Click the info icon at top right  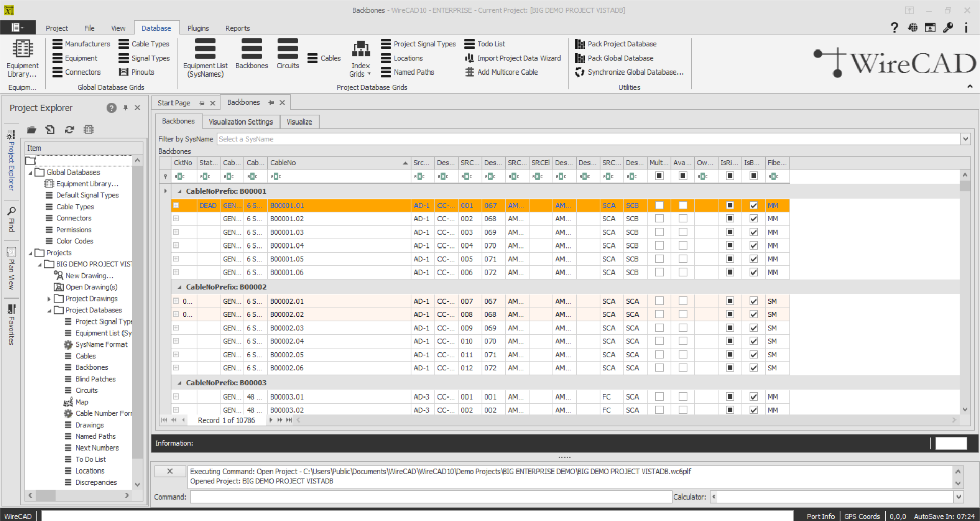coord(966,28)
